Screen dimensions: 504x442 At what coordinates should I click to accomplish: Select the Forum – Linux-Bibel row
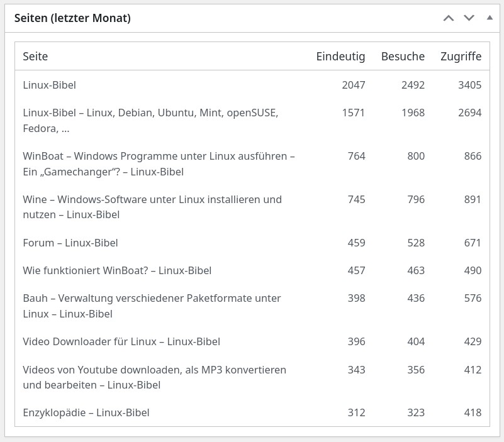coord(70,243)
